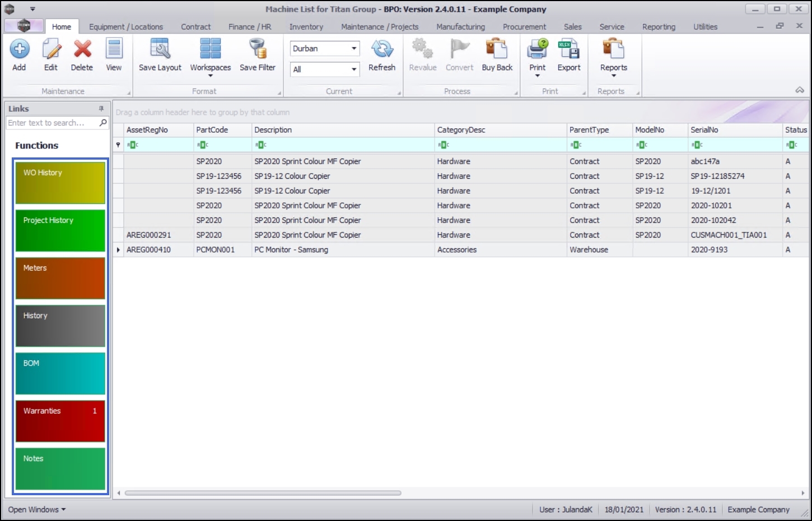Open the Inventory tab
The height and width of the screenshot is (521, 812).
coord(306,26)
